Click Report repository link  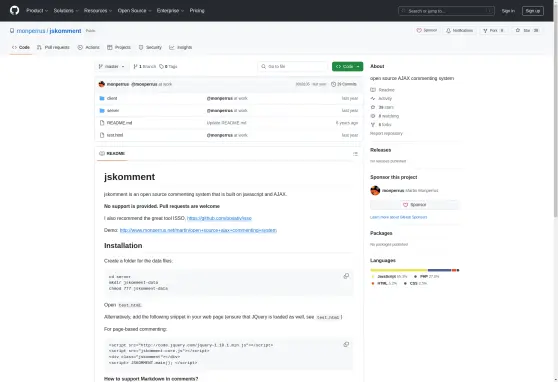click(x=386, y=134)
